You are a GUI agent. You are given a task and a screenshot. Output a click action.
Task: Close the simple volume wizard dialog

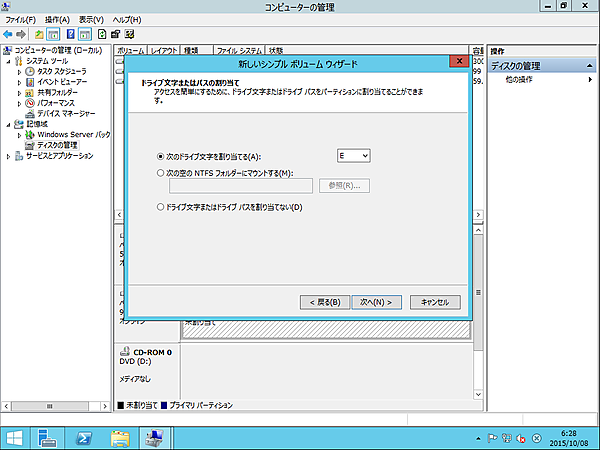[x=459, y=61]
